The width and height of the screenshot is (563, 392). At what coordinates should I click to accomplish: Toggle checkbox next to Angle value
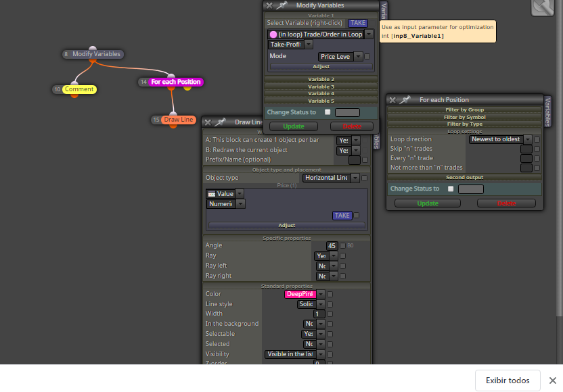[342, 245]
